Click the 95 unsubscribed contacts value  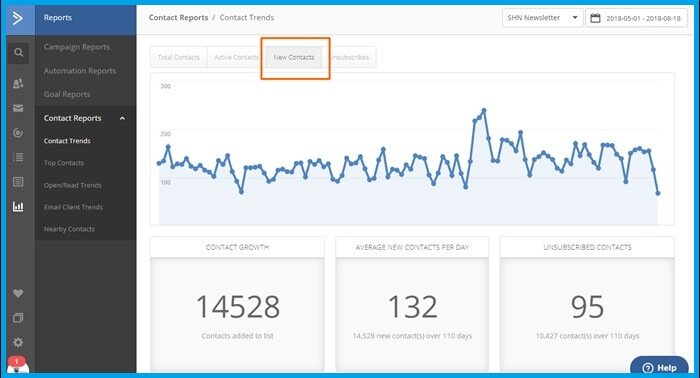[x=588, y=307]
